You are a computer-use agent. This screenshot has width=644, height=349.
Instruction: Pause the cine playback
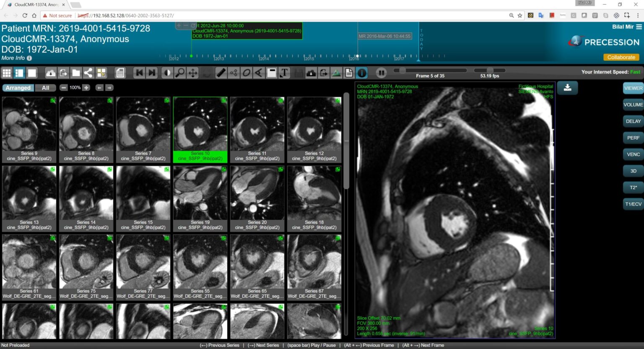[x=381, y=73]
